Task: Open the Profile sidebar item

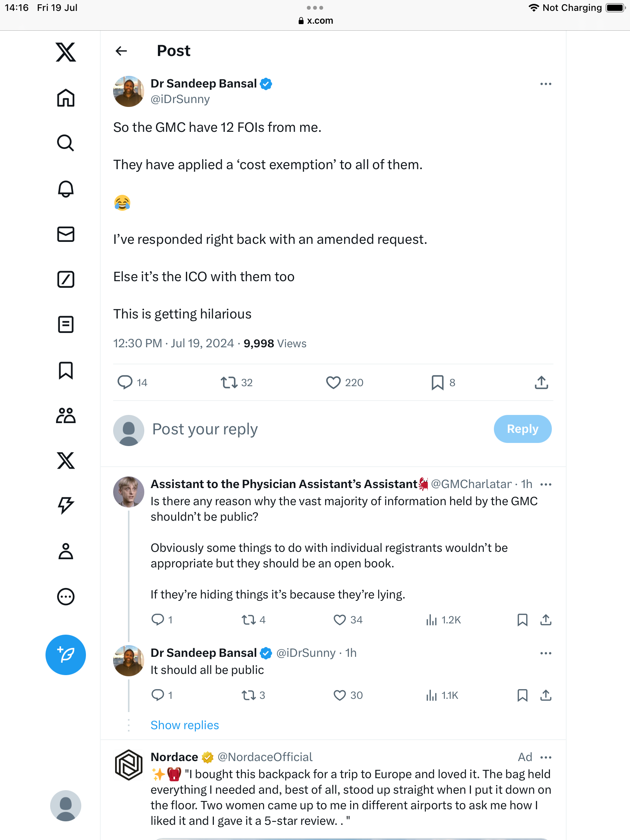Action: (x=66, y=551)
